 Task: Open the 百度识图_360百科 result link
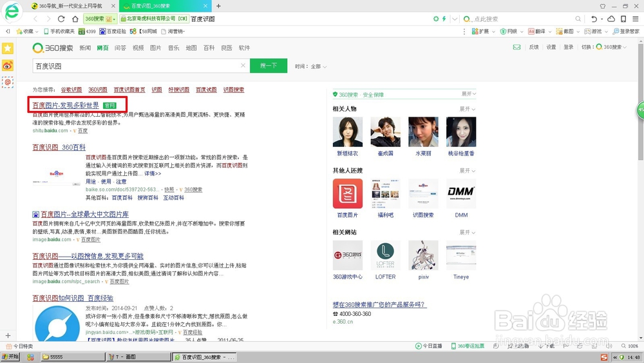(59, 147)
